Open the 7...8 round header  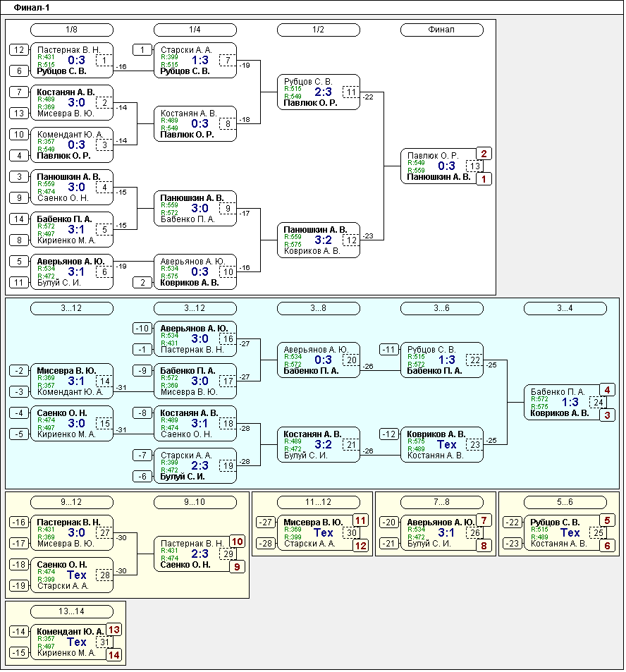click(x=442, y=502)
